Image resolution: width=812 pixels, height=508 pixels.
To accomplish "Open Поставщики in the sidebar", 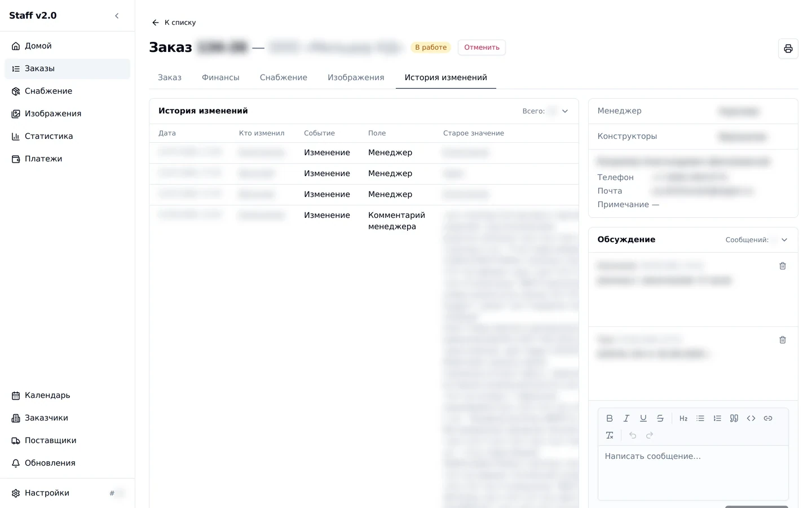I will pos(67,441).
